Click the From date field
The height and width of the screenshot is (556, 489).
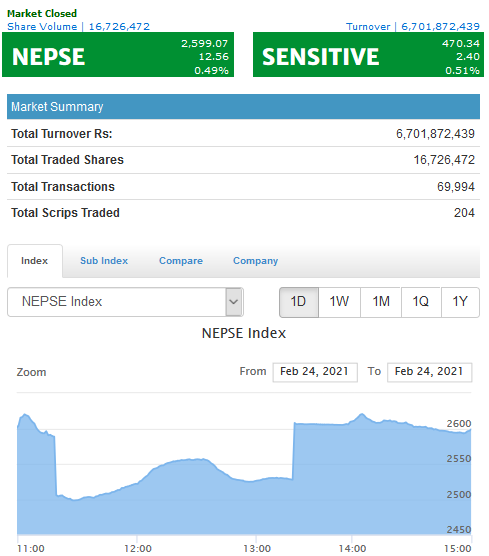pos(315,372)
